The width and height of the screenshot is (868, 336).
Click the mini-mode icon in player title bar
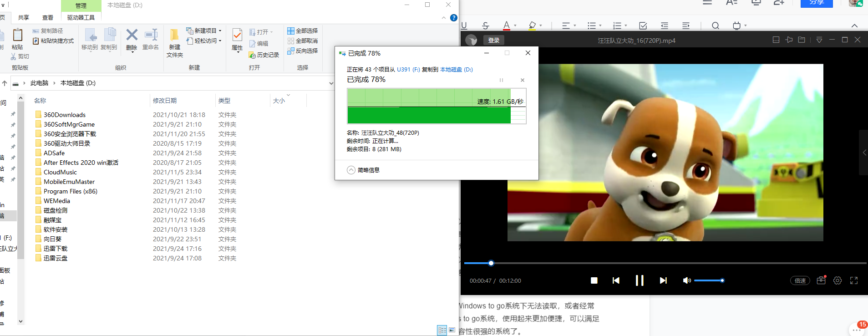776,40
